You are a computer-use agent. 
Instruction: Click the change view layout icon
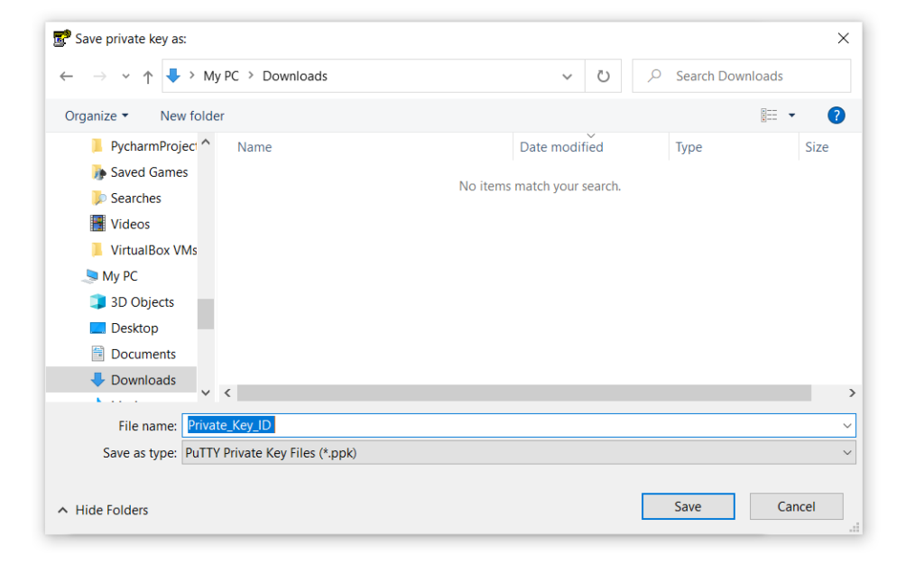(x=769, y=116)
